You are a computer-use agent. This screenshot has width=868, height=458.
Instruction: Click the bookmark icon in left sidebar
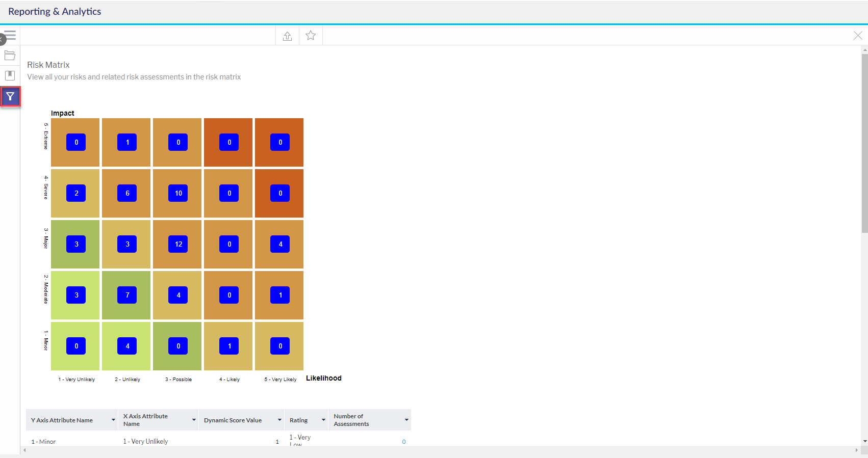[10, 75]
